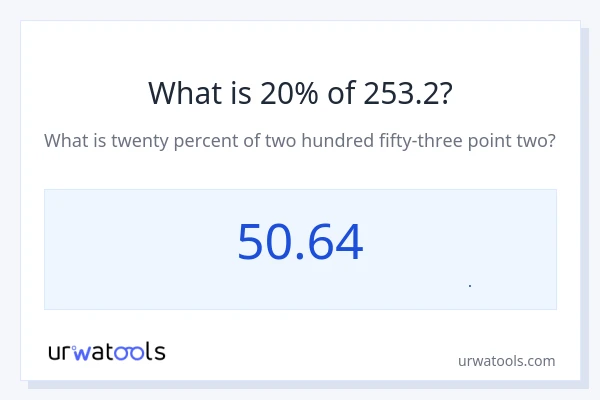Click the written-out question subtitle
Viewport: 600px width, 400px height.
click(300, 141)
